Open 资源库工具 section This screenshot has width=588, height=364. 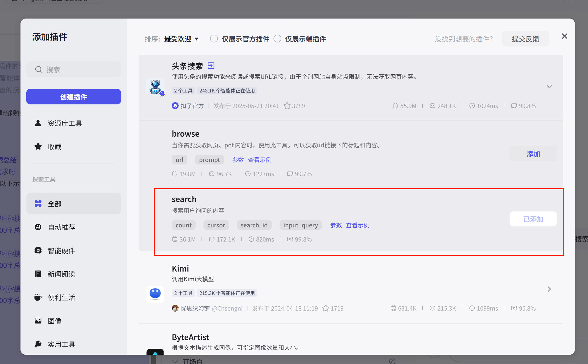point(74,123)
